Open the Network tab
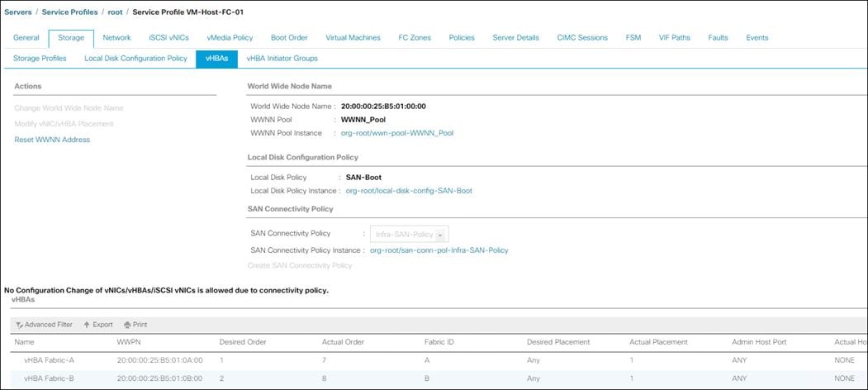The image size is (868, 390). (116, 38)
